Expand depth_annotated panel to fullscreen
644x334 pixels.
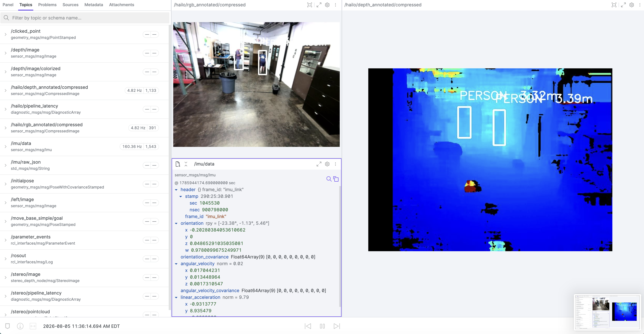(x=623, y=5)
